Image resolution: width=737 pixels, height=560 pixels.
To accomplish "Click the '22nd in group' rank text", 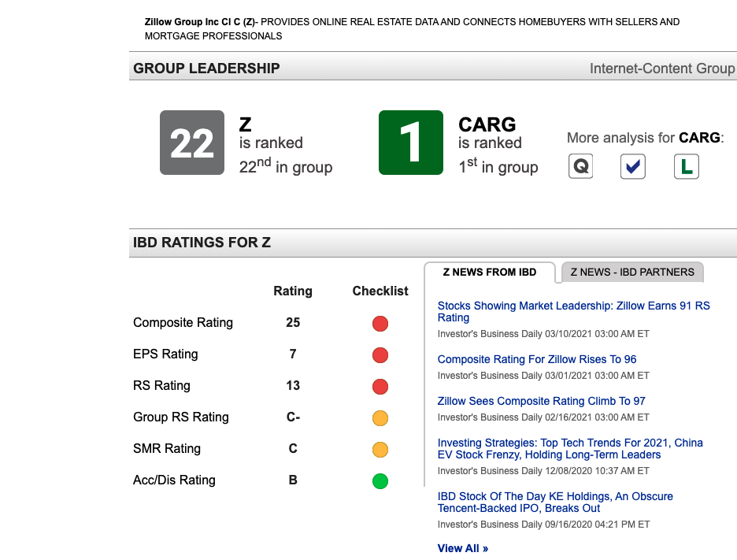I will coord(286,166).
